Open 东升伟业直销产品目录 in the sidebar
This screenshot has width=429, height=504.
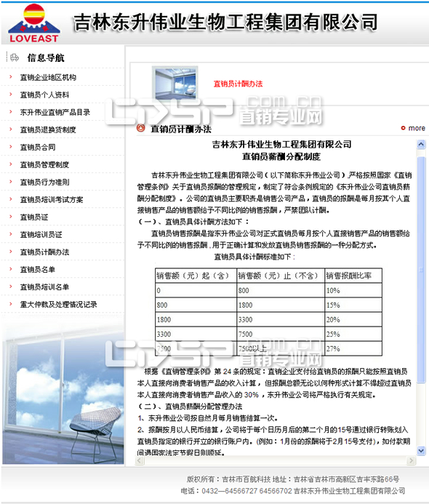tap(55, 112)
